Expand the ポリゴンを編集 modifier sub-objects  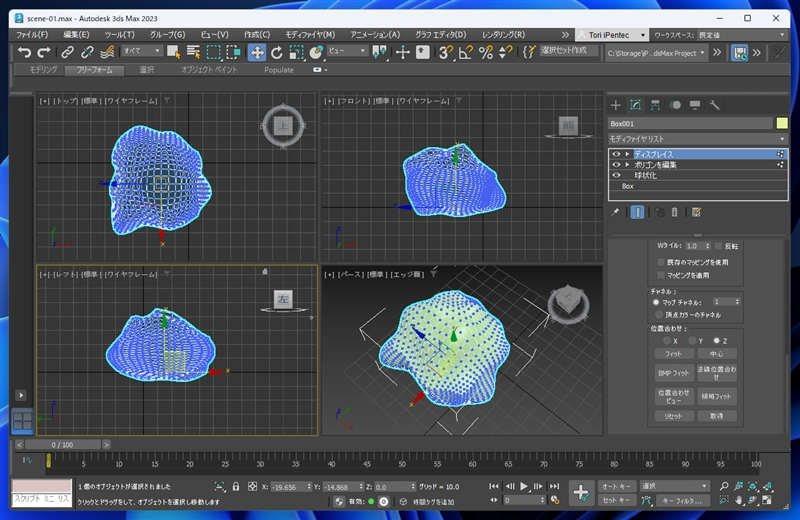(628, 165)
